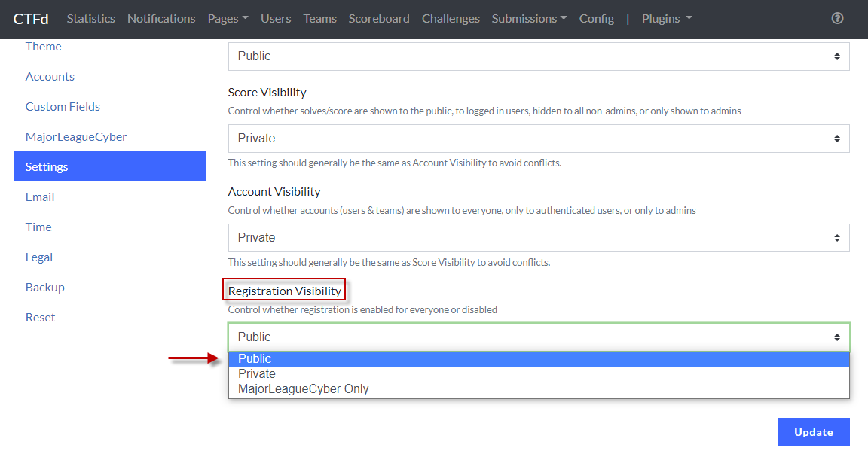
Task: Open the Score Visibility select box
Action: pyautogui.click(x=539, y=139)
